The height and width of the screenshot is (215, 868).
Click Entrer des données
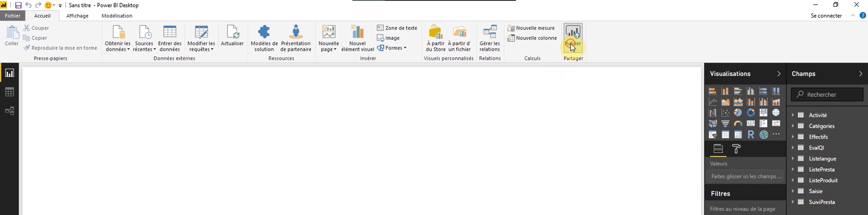pos(170,39)
